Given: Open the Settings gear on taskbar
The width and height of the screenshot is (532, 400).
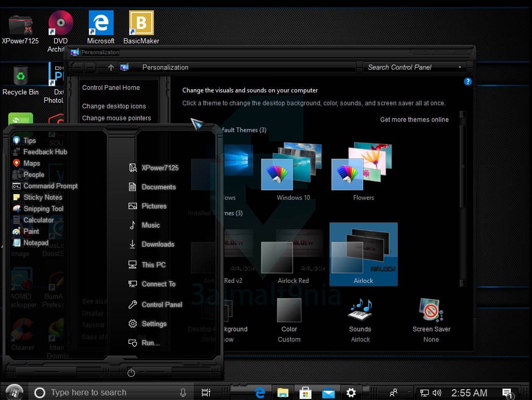Looking at the screenshot, I should click(x=351, y=393).
